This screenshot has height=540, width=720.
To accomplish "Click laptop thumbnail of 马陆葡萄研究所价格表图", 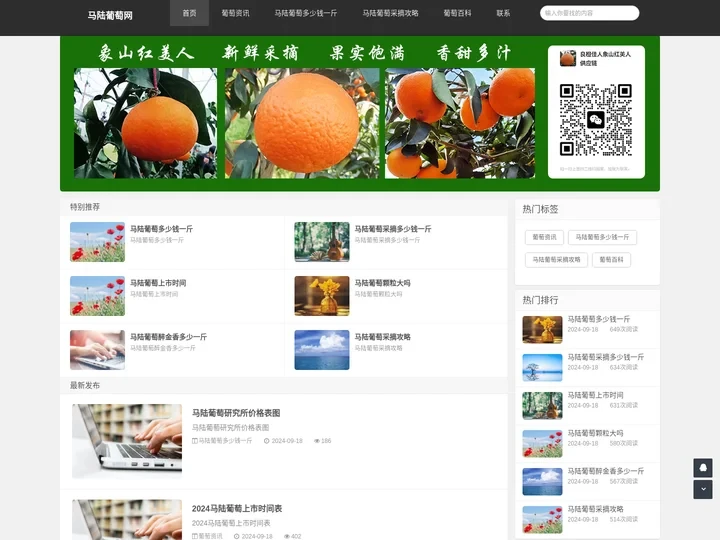I will click(127, 441).
